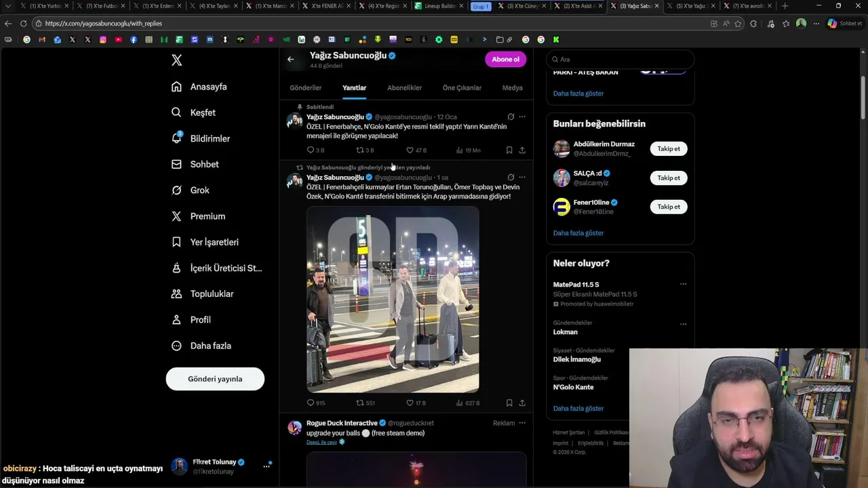868x488 pixels.
Task: Open Yağız Sabuncuoğlu profile from pinned tweet
Action: pos(335,117)
